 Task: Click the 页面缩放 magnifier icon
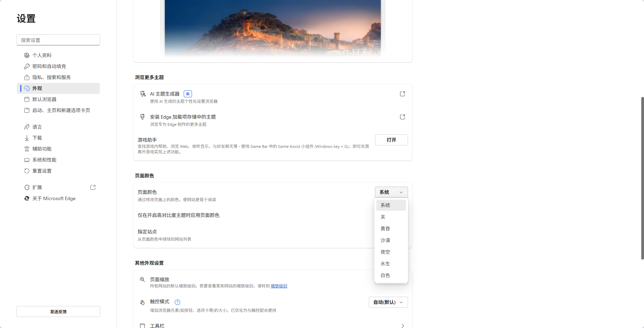pos(142,280)
